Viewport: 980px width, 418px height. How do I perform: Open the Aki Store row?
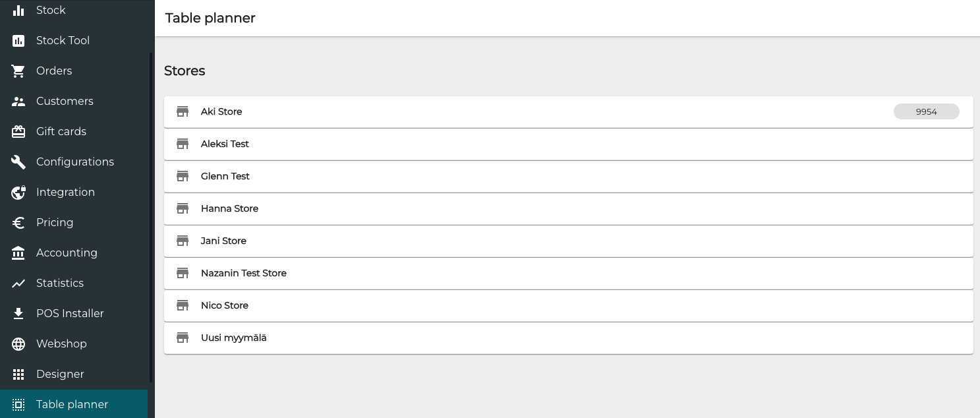point(221,112)
